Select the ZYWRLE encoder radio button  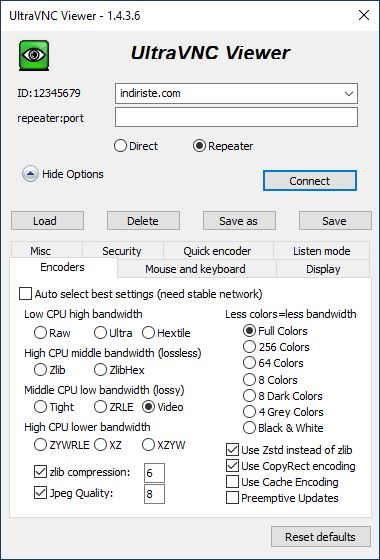pyautogui.click(x=40, y=445)
